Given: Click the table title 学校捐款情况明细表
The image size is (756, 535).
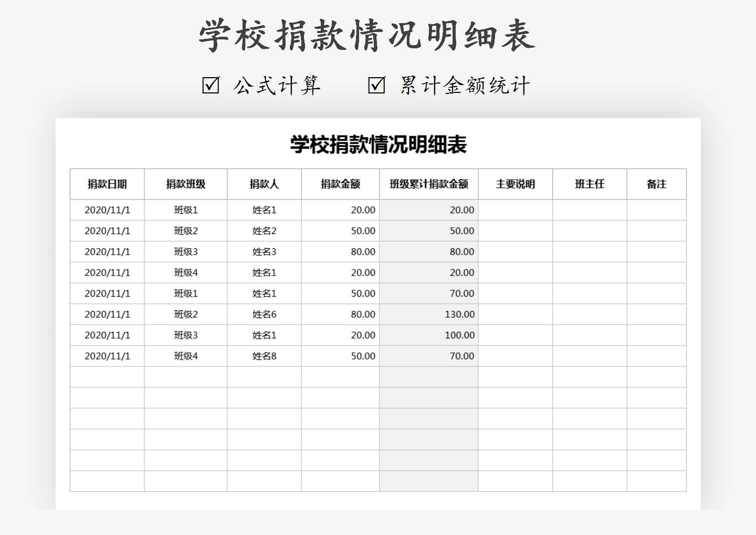Looking at the screenshot, I should click(377, 145).
